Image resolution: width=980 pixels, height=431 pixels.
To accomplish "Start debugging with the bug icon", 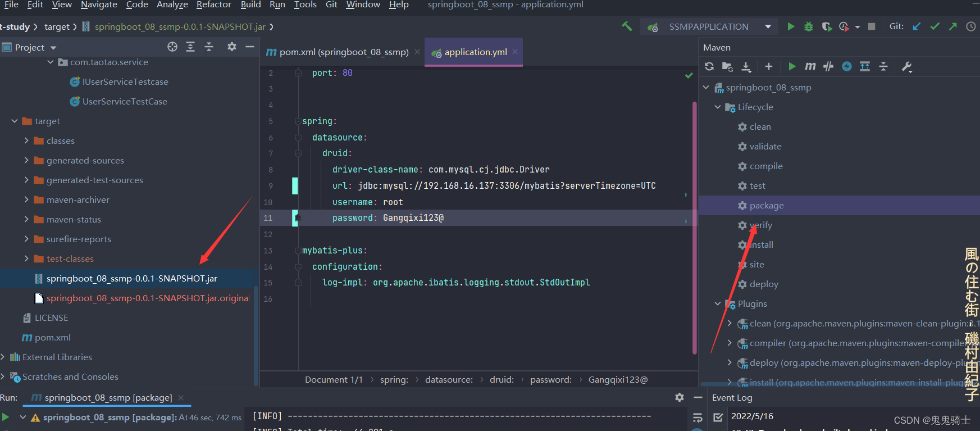I will [x=809, y=26].
